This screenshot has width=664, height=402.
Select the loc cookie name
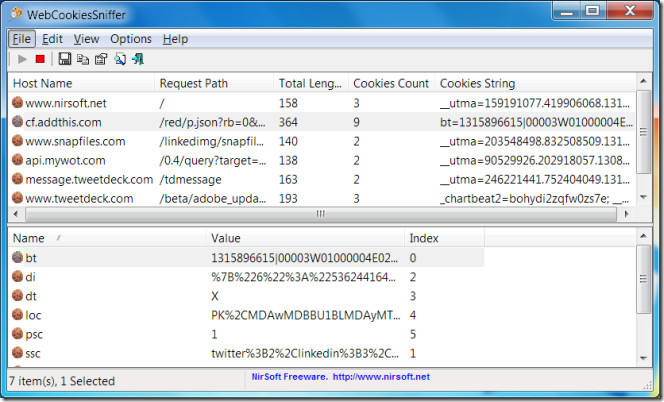tap(33, 315)
